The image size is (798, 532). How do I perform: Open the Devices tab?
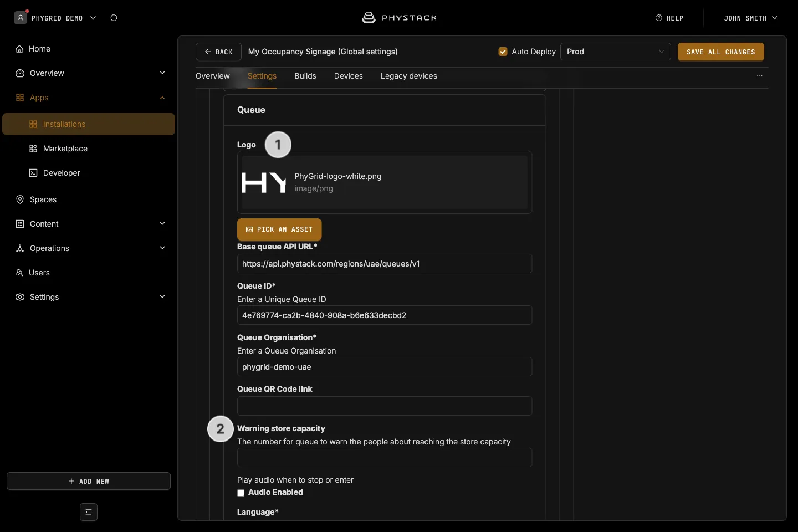349,76
